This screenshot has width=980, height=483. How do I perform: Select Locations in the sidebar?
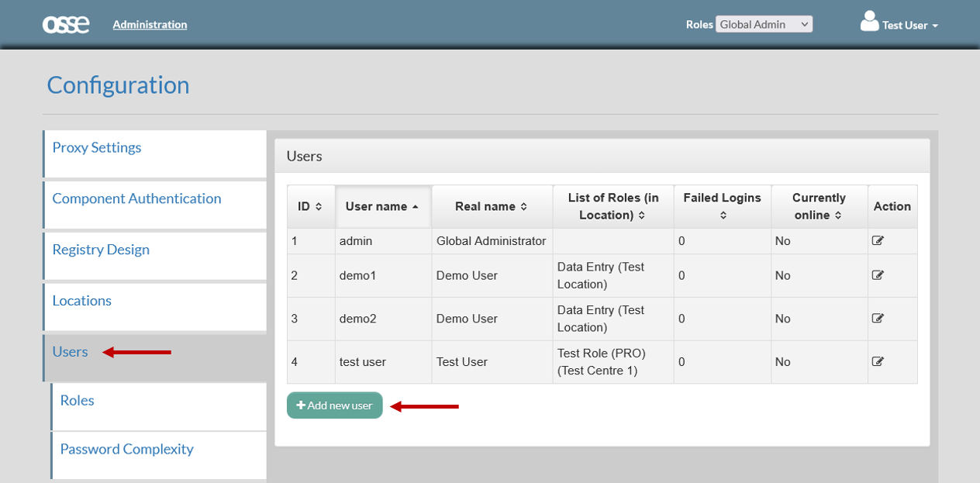155,307
